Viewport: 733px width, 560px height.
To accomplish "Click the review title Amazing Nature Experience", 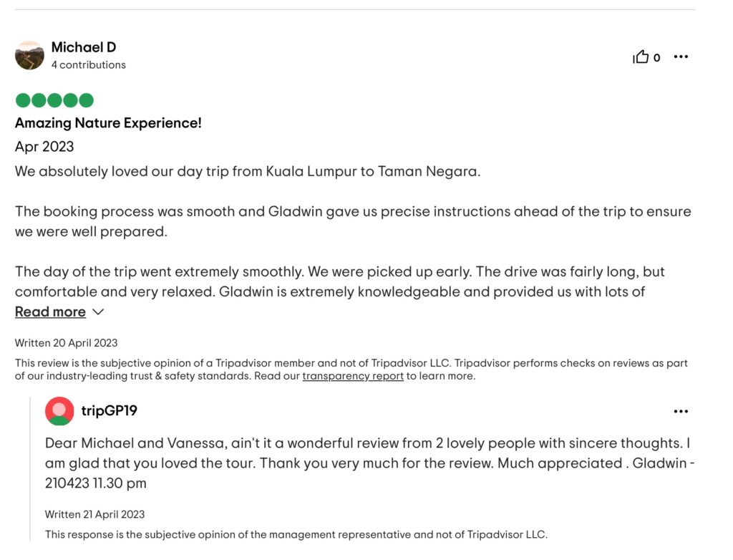I will coord(108,123).
